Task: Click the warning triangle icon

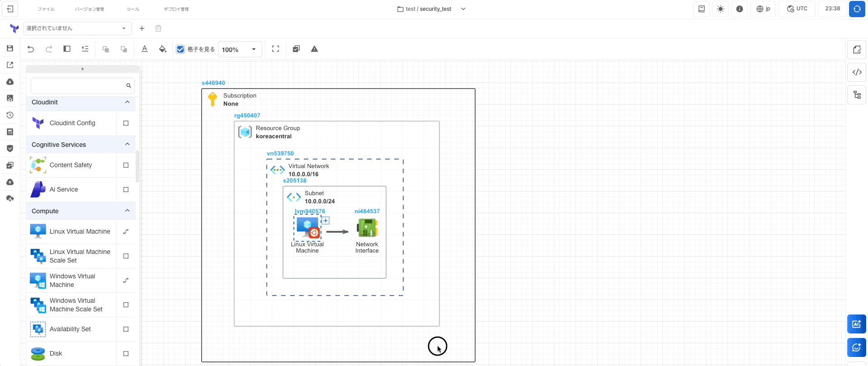Action: point(315,49)
